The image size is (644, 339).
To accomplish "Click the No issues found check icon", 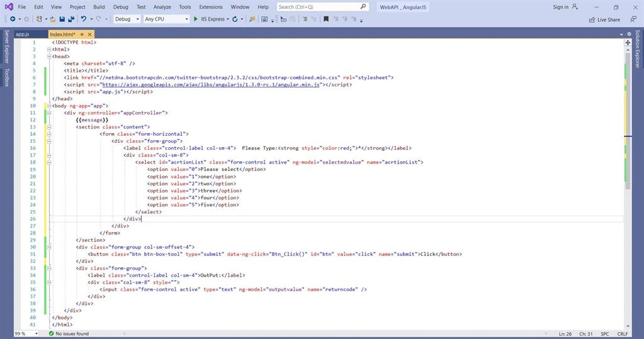I will click(x=52, y=334).
